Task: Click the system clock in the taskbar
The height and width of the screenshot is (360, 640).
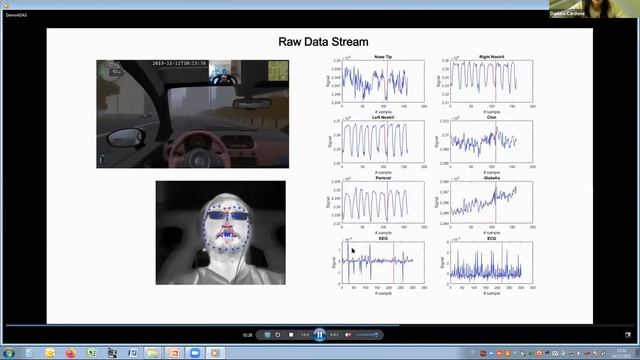Action: point(621,353)
